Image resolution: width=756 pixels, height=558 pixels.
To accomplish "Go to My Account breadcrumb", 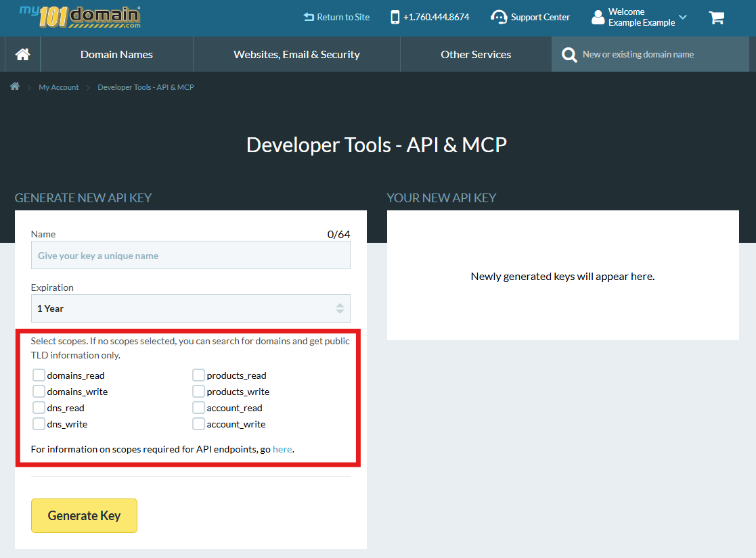I will [x=59, y=87].
